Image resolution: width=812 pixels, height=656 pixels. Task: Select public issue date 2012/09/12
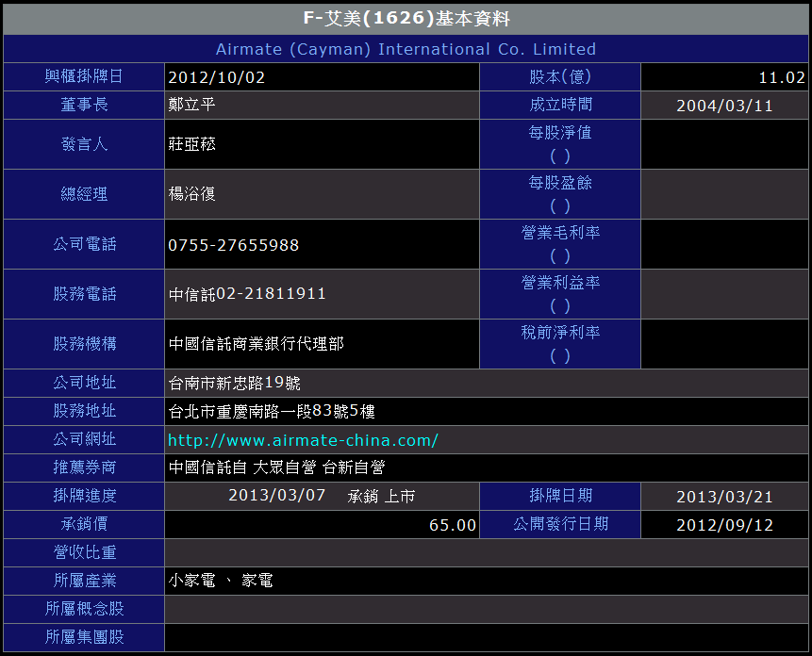(724, 525)
